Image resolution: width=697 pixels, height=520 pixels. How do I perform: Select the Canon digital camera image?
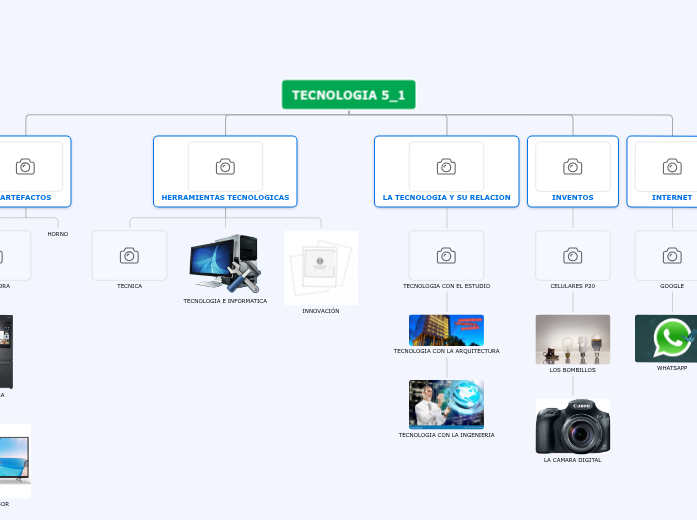572,426
